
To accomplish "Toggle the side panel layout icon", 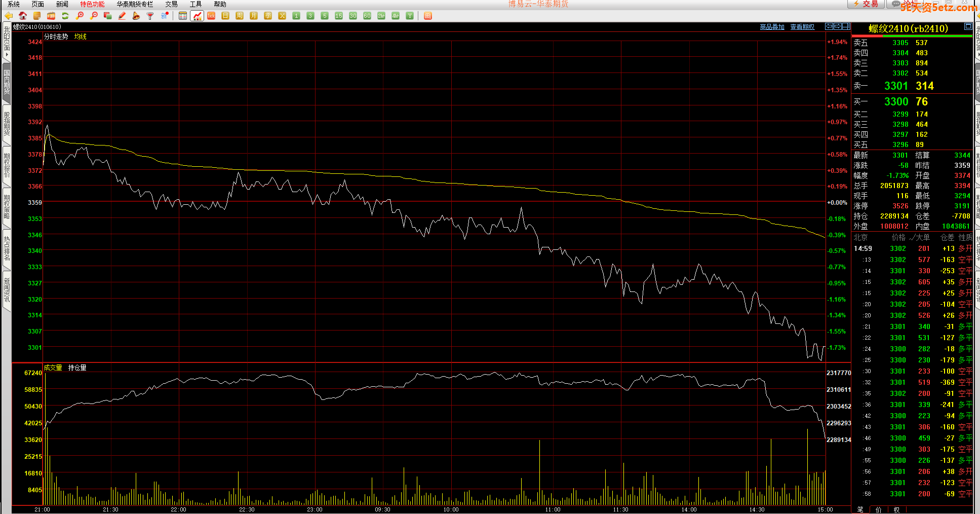I will 846,26.
